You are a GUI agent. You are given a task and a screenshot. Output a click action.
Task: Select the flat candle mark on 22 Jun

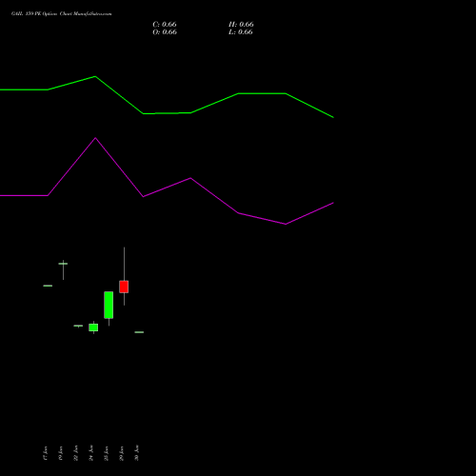pos(78,326)
